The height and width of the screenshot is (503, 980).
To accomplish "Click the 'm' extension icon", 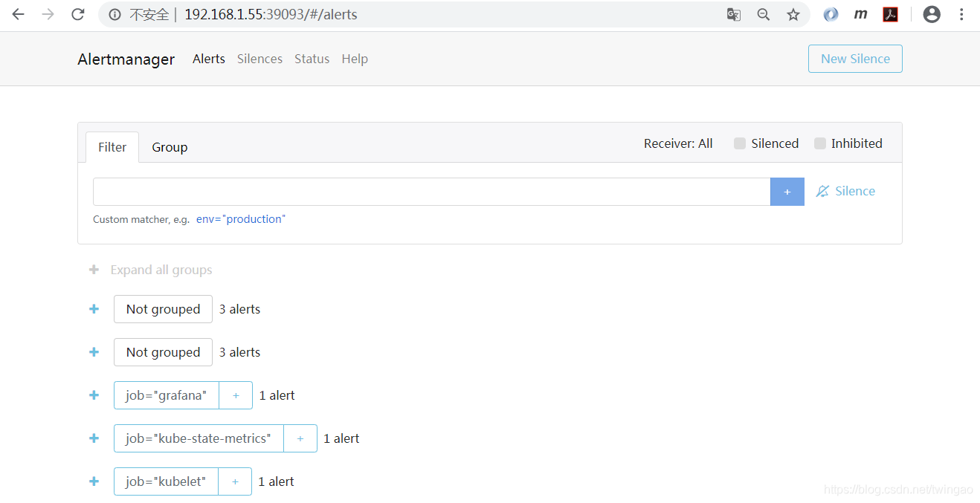I will (861, 14).
